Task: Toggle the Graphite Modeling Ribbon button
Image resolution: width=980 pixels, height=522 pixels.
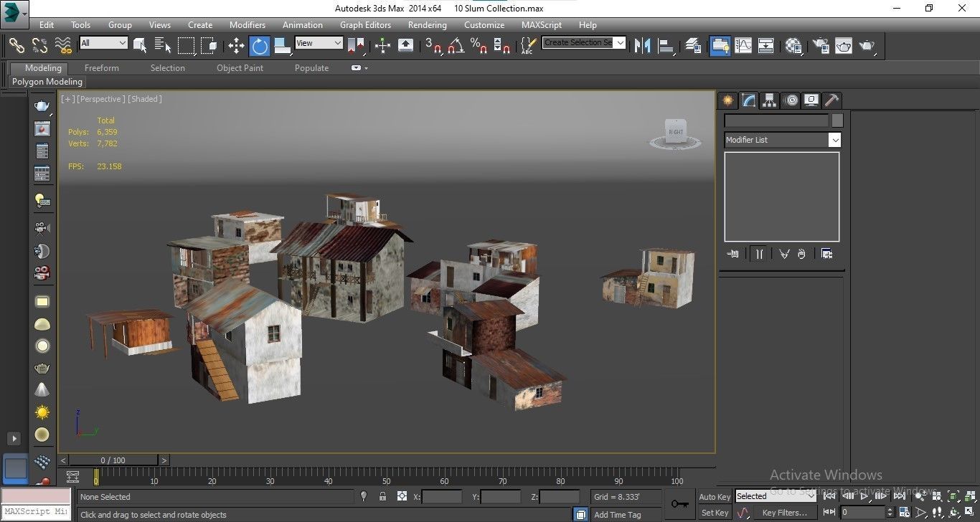Action: pyautogui.click(x=720, y=45)
